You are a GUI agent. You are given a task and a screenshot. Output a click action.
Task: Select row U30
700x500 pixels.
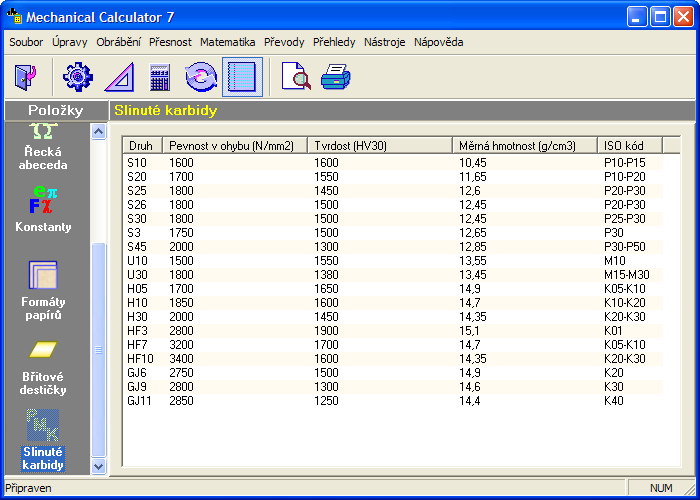pyautogui.click(x=393, y=275)
